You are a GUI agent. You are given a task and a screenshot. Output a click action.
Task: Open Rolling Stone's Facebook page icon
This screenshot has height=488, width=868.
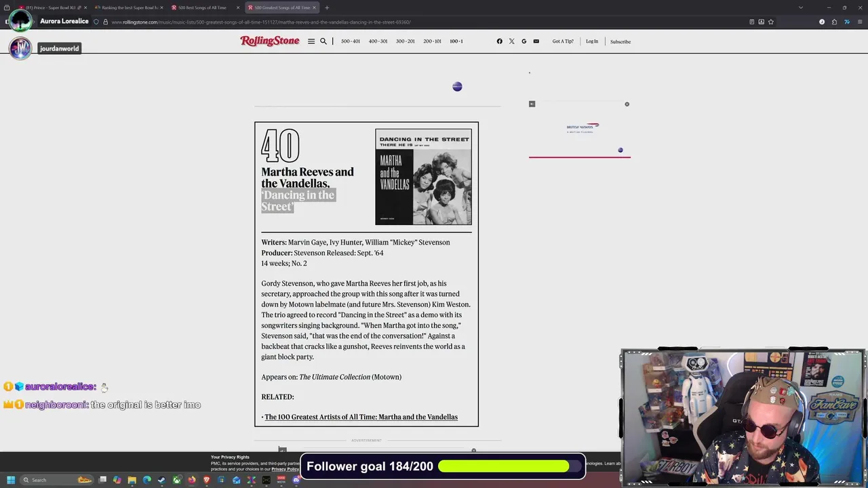pyautogui.click(x=500, y=41)
